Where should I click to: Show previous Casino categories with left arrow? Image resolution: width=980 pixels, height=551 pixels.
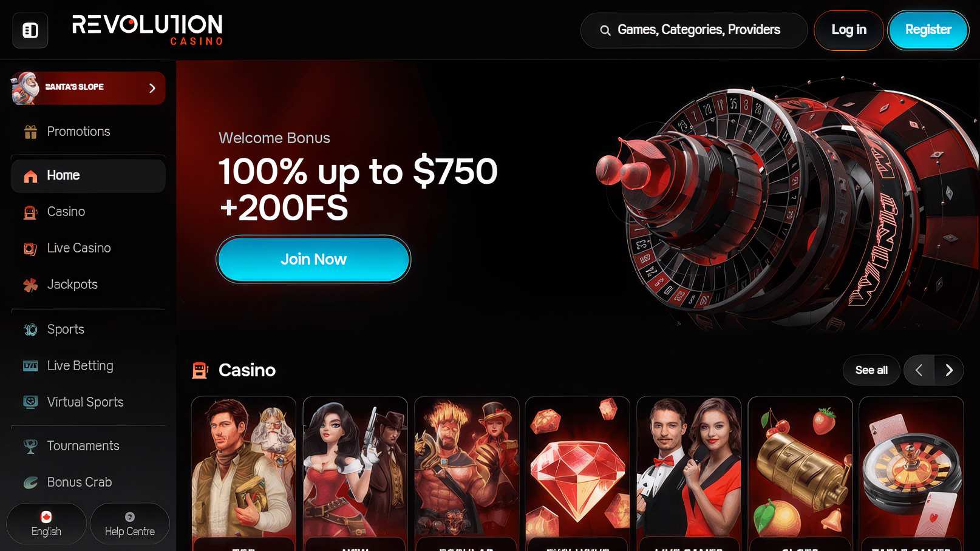pos(919,370)
